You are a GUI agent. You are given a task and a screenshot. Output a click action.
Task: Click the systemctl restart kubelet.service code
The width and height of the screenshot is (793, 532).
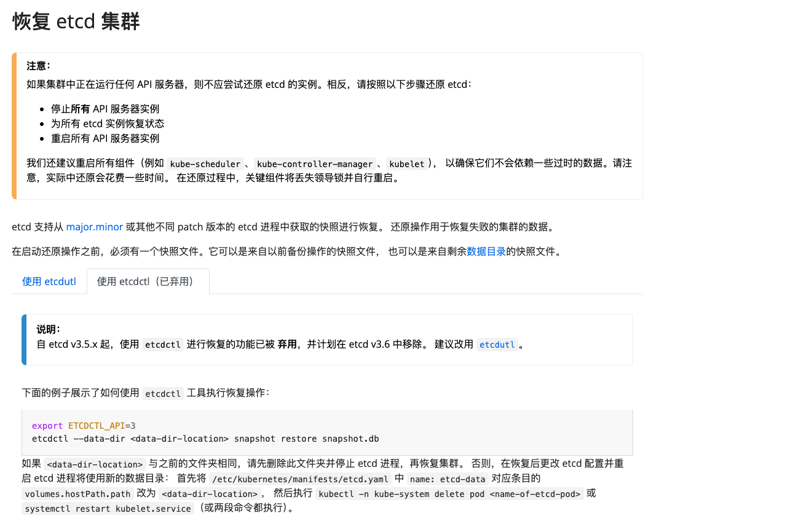108,509
